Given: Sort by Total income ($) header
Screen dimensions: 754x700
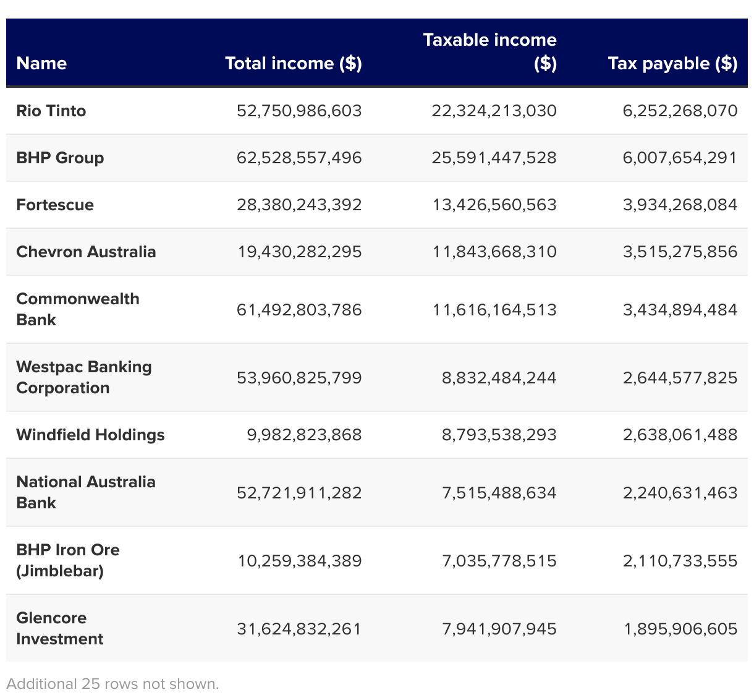Looking at the screenshot, I should click(293, 63).
